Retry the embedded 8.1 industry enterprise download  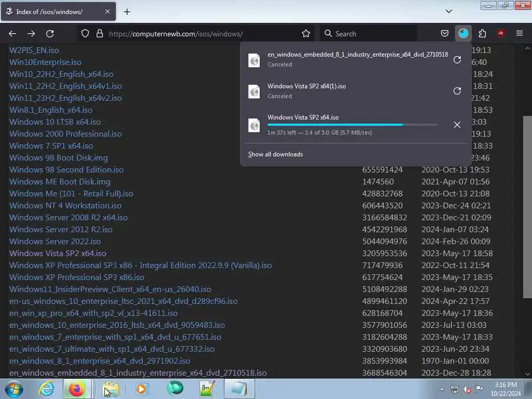coord(457,60)
